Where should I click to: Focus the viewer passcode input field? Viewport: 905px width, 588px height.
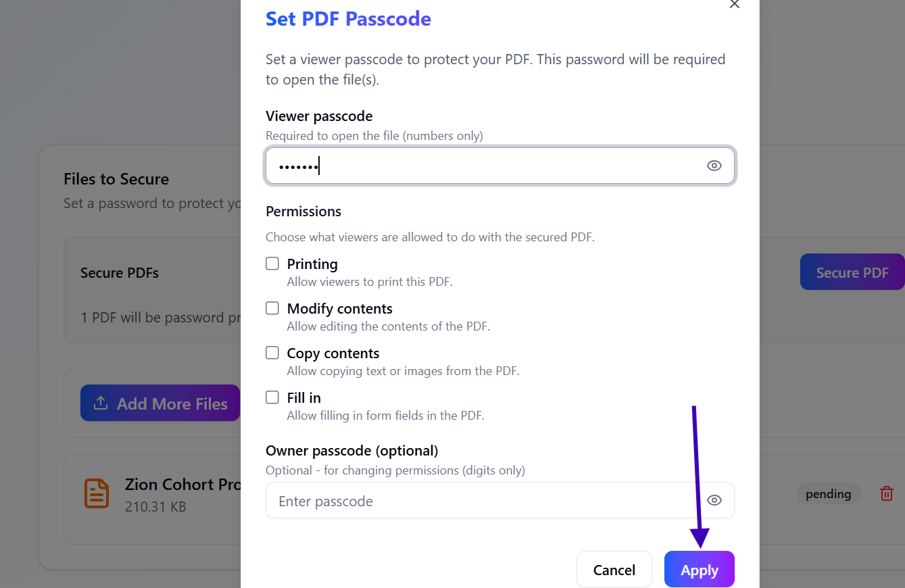[473, 165]
